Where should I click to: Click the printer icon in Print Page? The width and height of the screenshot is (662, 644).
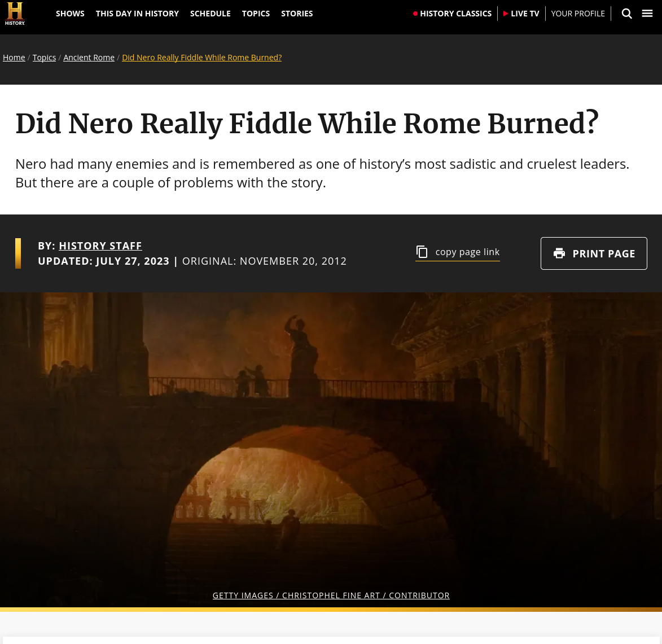coord(559,253)
